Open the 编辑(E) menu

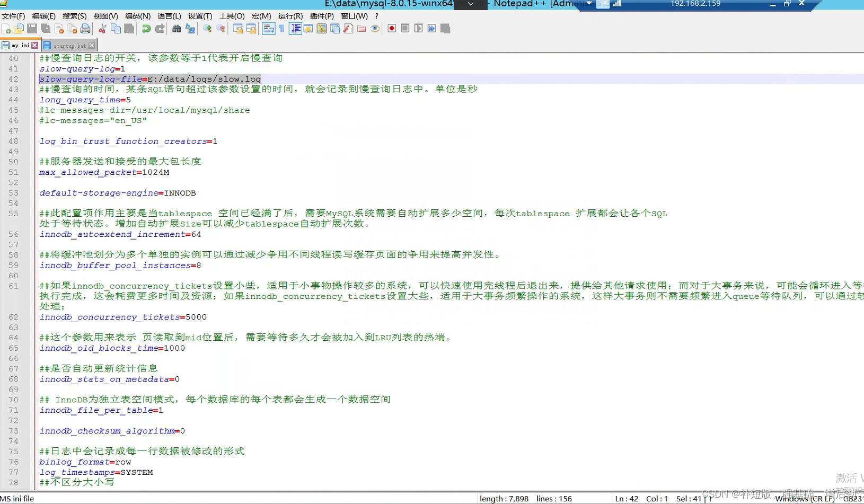click(43, 16)
